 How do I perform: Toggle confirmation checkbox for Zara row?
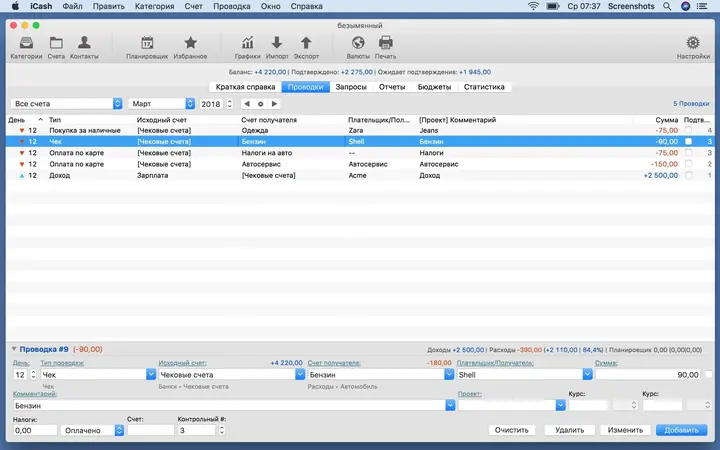coord(688,130)
